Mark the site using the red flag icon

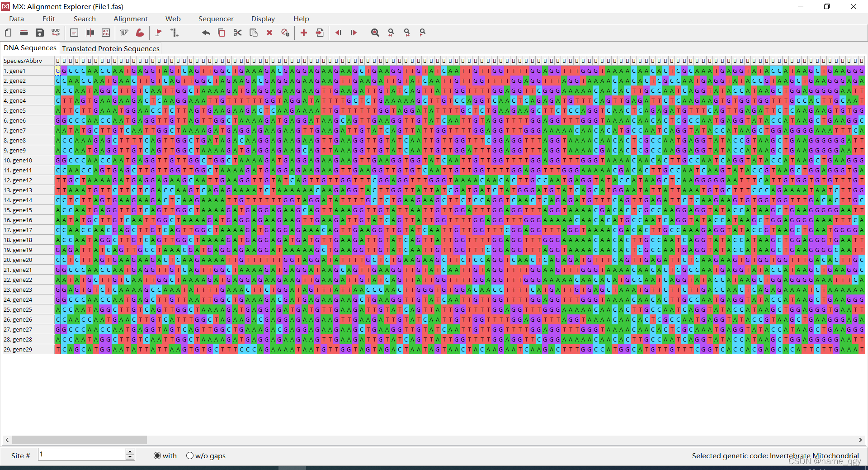coord(159,33)
